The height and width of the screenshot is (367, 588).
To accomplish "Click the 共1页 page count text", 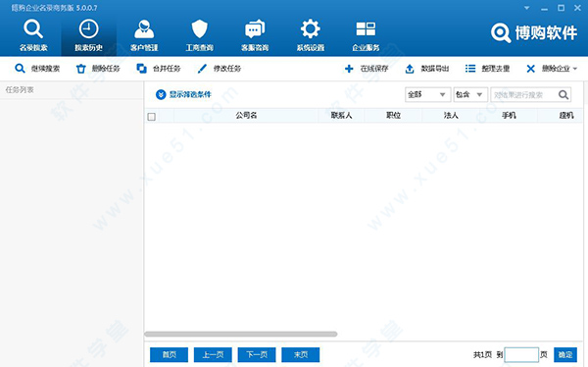I will [482, 354].
